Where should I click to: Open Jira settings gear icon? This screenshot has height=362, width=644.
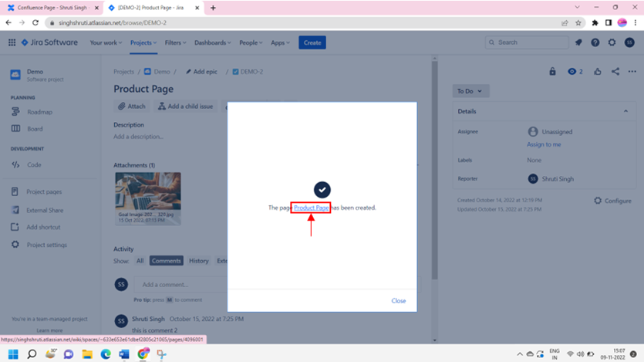click(x=612, y=42)
